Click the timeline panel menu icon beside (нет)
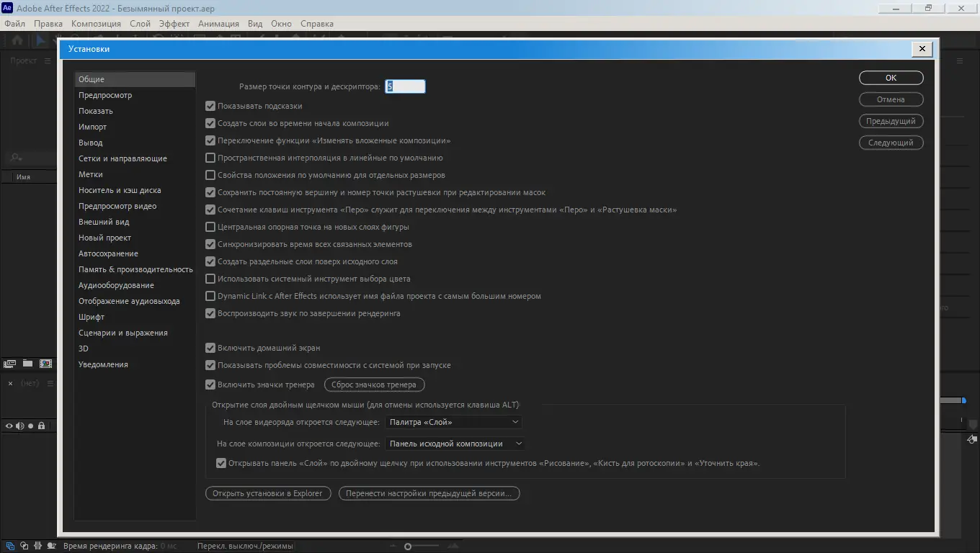Image resolution: width=980 pixels, height=553 pixels. click(x=50, y=384)
